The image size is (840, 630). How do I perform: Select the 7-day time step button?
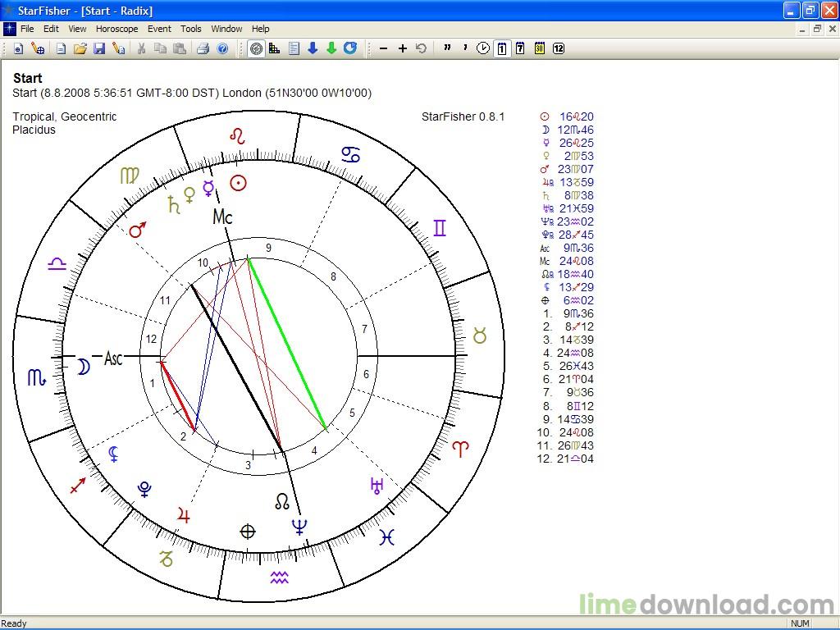(520, 48)
